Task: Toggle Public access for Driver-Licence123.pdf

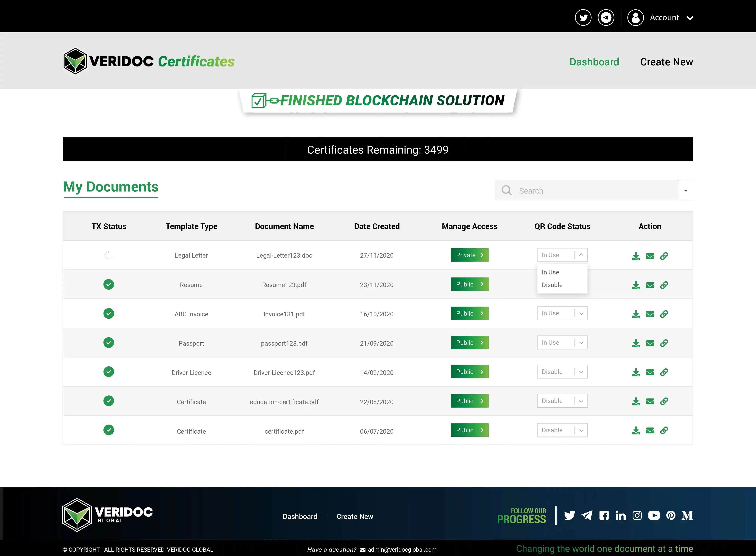Action: pyautogui.click(x=469, y=372)
